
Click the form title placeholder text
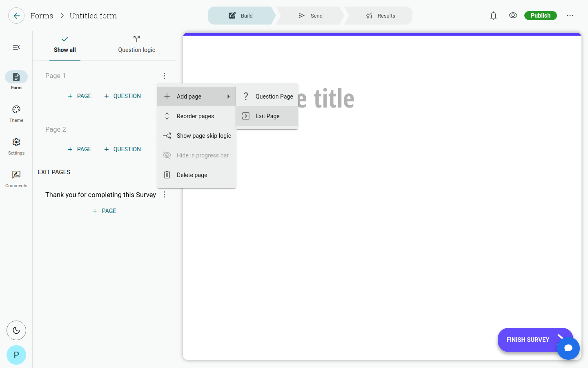[x=326, y=99]
